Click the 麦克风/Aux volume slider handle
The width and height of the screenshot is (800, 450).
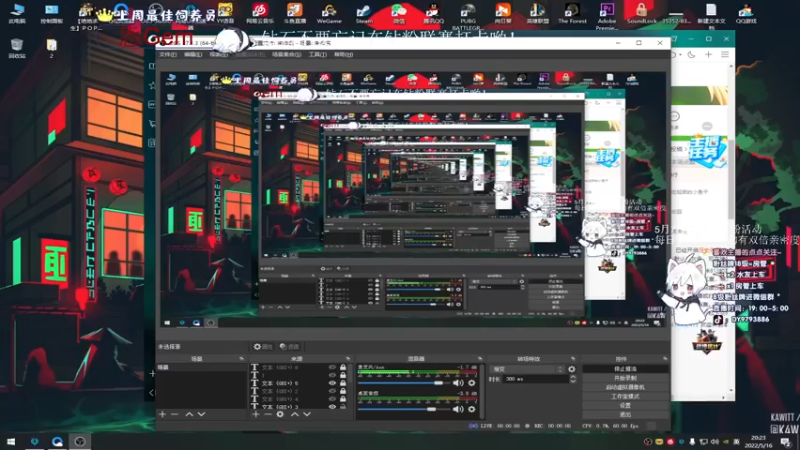[x=438, y=383]
